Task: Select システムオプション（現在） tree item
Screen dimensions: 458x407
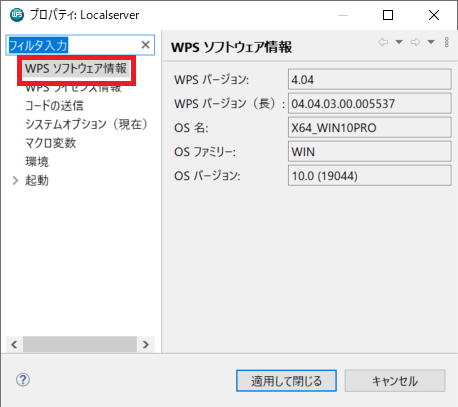Action: (86, 124)
